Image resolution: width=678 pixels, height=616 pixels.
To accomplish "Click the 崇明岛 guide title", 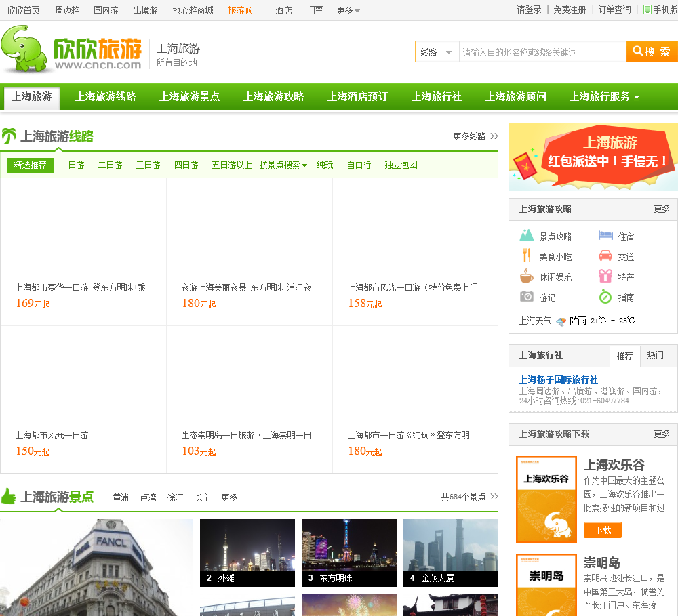I will (x=601, y=563).
